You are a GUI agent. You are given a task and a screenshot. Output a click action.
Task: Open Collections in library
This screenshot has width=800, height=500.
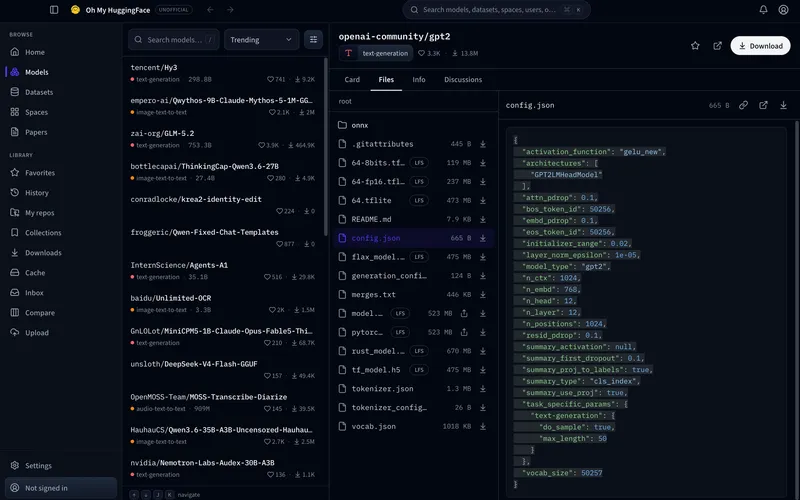pos(61,232)
